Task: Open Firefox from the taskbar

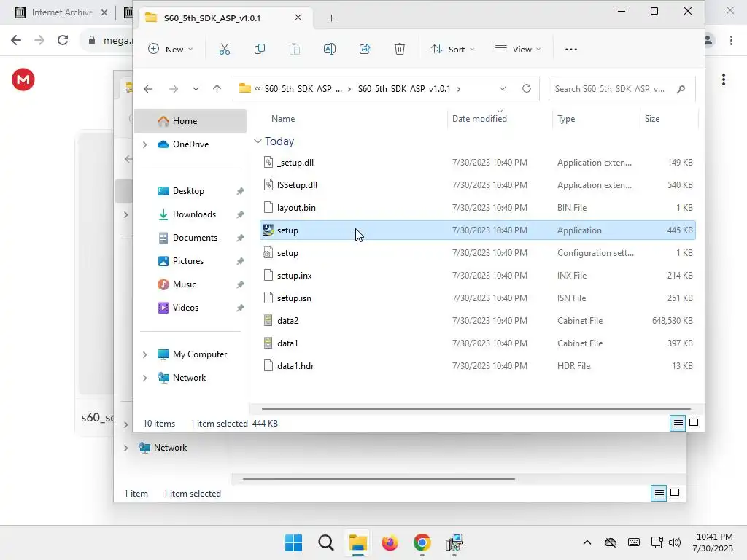Action: click(390, 542)
